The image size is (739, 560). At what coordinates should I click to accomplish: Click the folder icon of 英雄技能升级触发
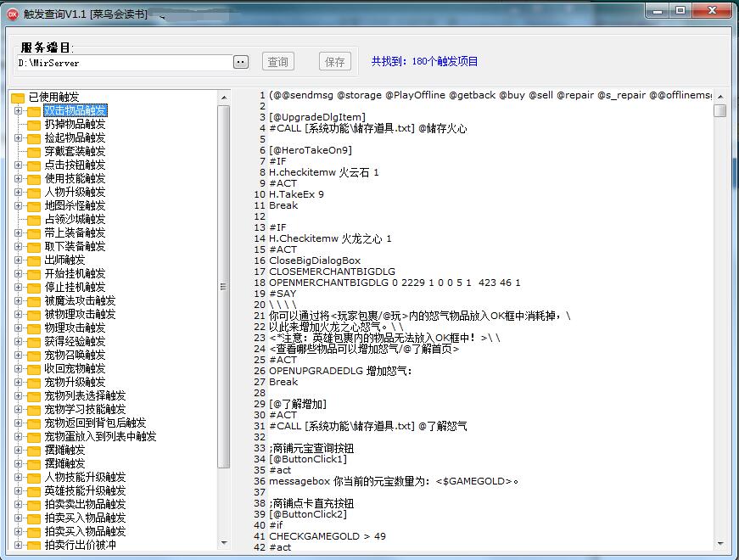(x=34, y=491)
